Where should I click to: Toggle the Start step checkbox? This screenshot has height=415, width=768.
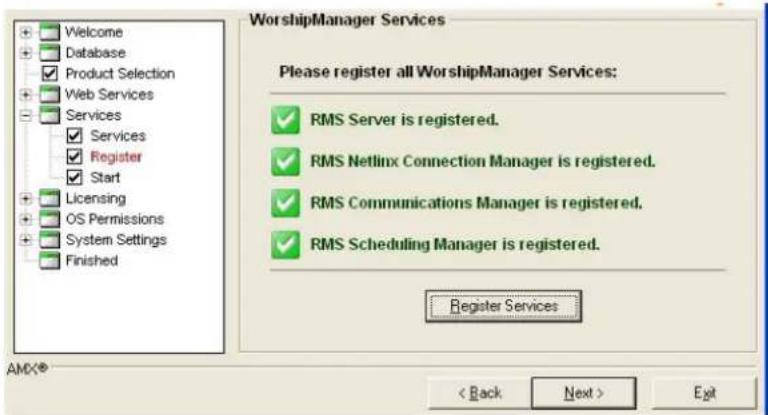[74, 177]
